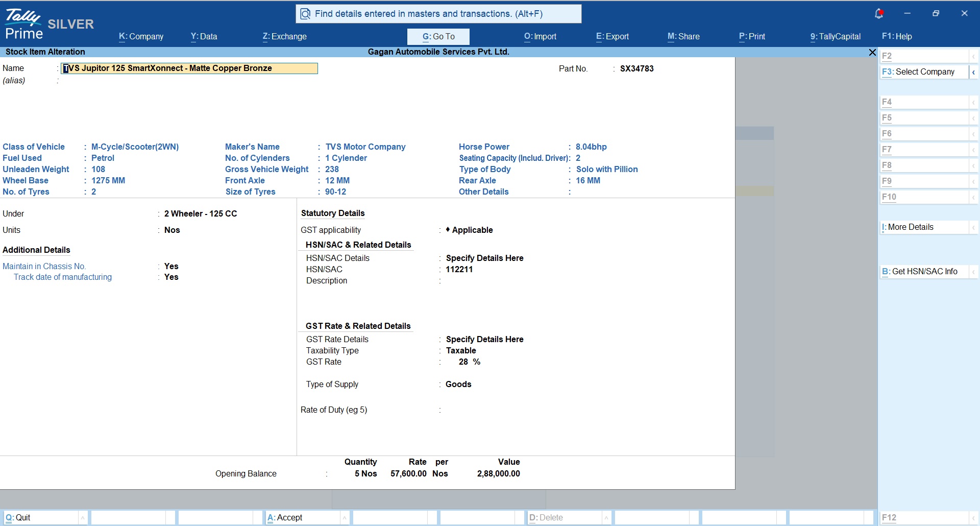Screen dimensions: 980x526
Task: Click Type of Supply value Goods
Action: (458, 384)
